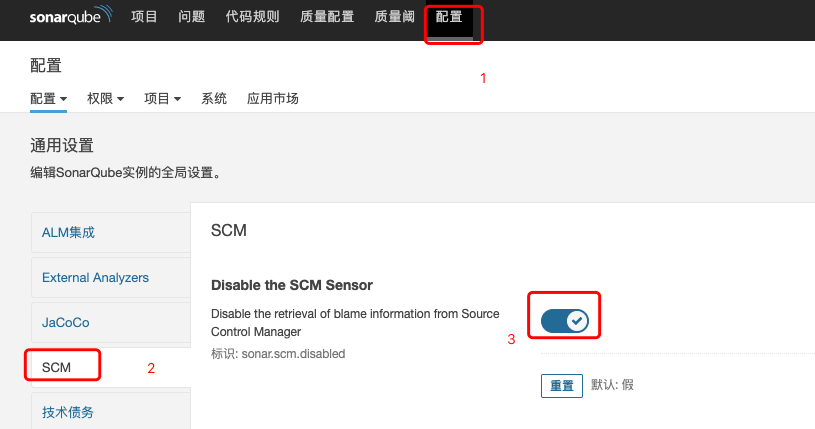Select 质量阈 in the top navigation
815x429 pixels.
click(394, 16)
